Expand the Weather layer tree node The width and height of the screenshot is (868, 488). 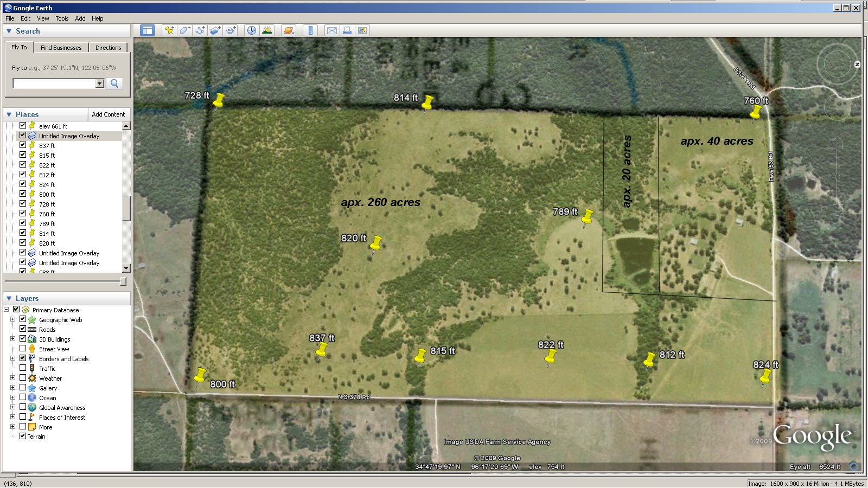coord(12,378)
